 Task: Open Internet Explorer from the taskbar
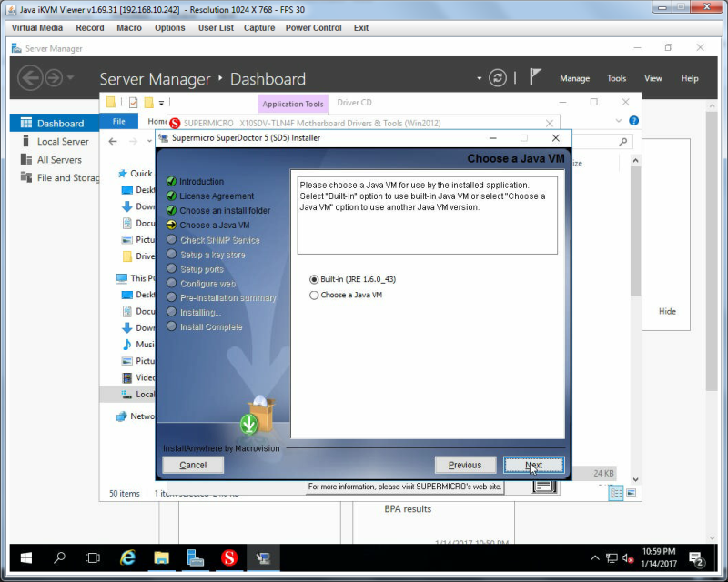(127, 557)
